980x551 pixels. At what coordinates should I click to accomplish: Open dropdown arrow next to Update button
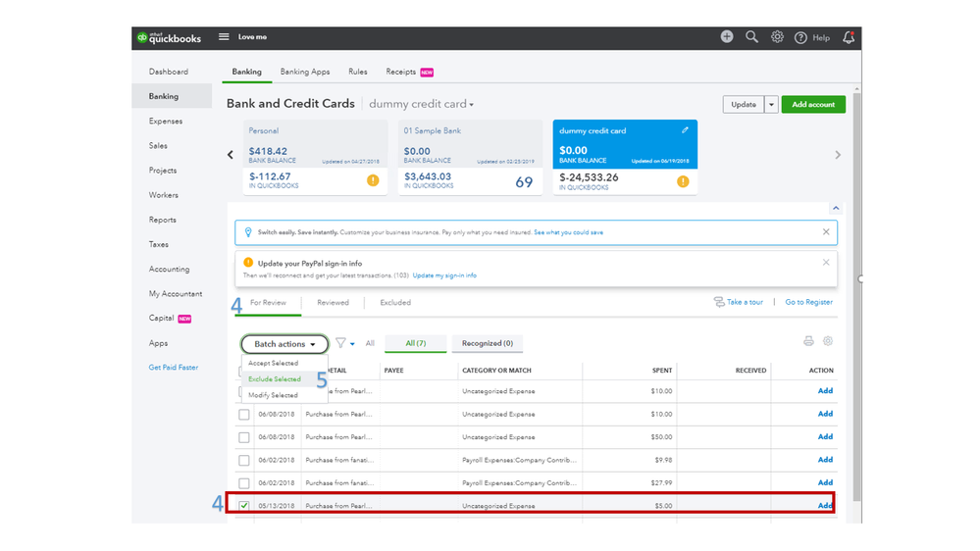tap(772, 105)
